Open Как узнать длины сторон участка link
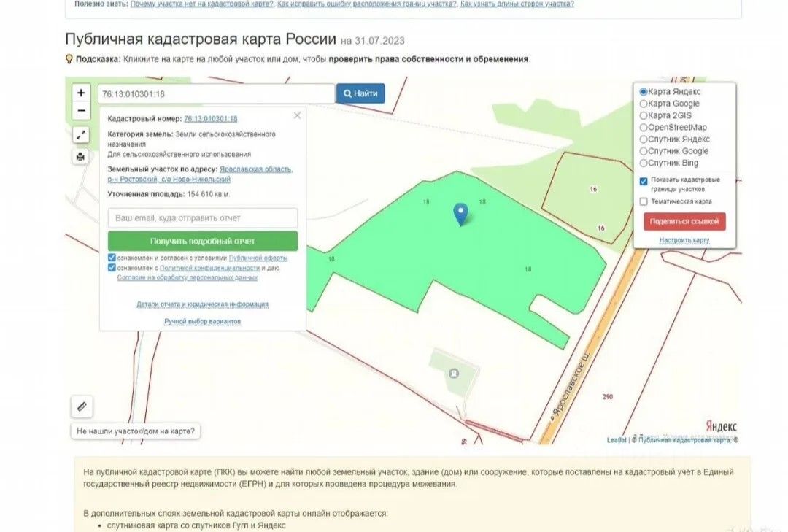 click(517, 4)
